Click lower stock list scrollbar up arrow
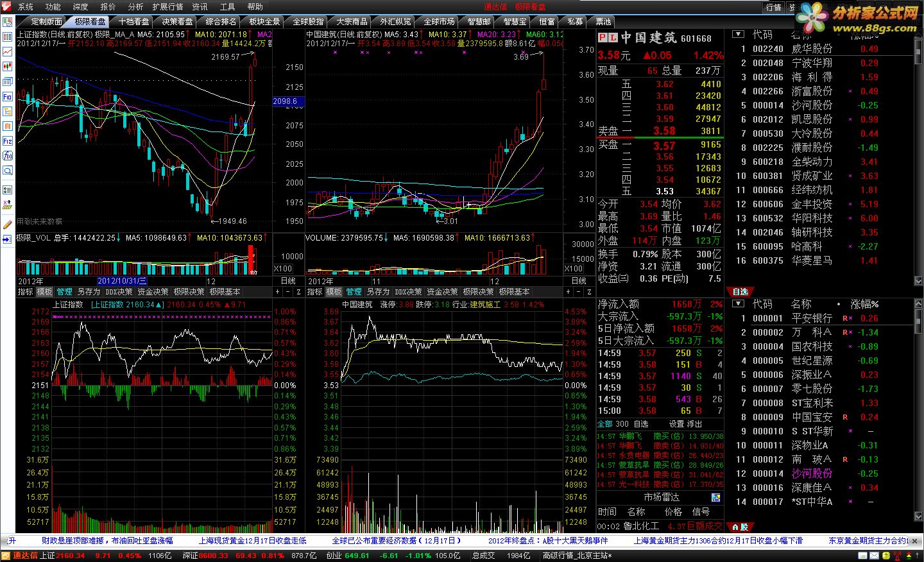 click(918, 303)
